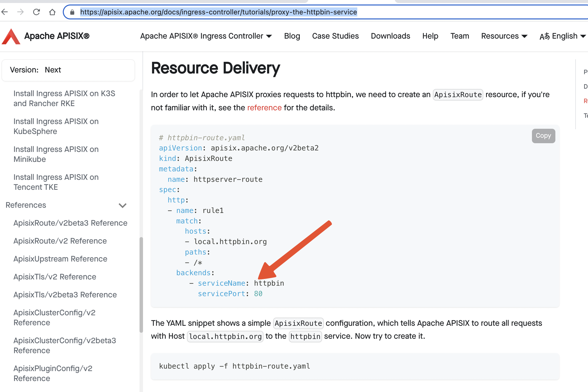Click the browser forward arrow icon
This screenshot has height=392, width=588.
pos(20,12)
